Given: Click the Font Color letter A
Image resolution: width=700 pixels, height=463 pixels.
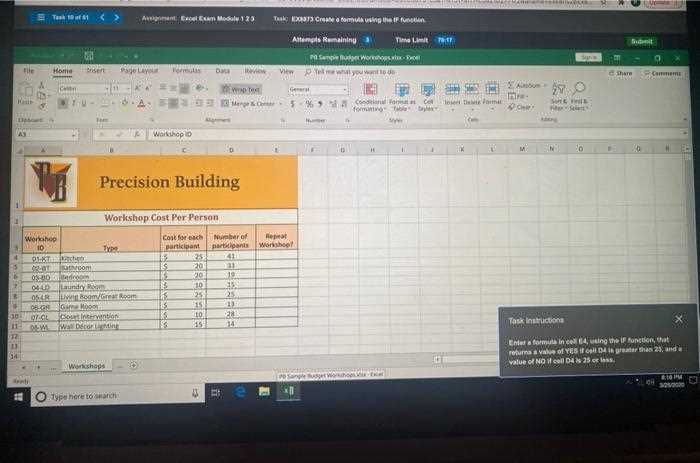Looking at the screenshot, I should 141,104.
